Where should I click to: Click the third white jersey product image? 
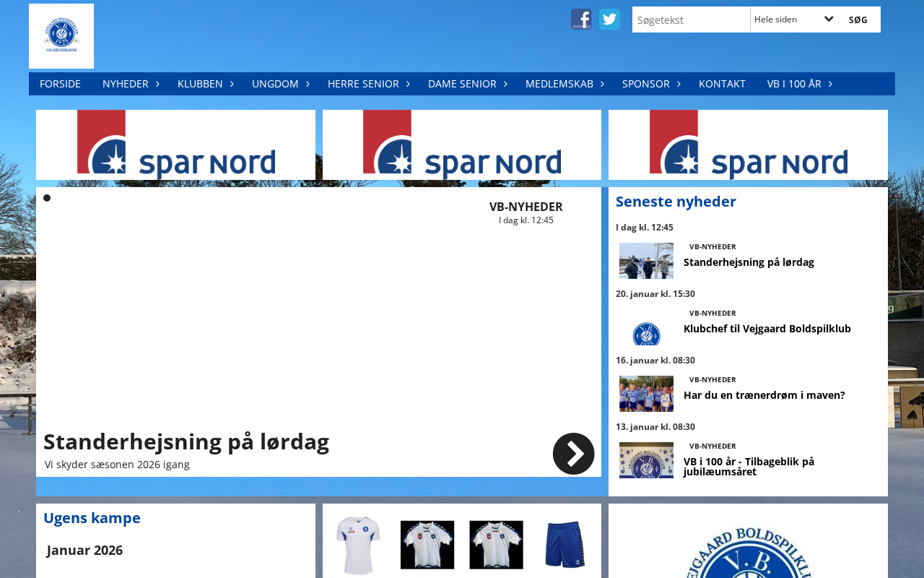(x=496, y=545)
